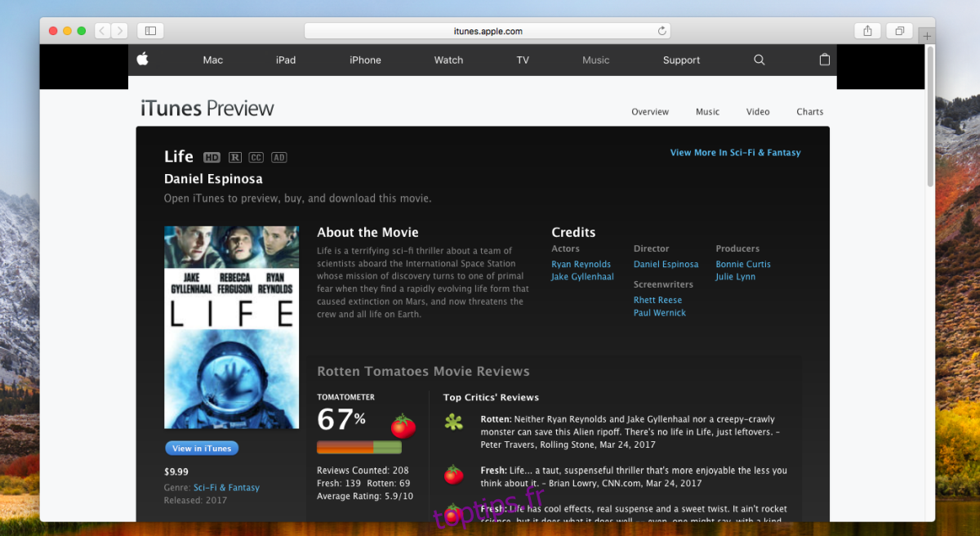Open the Mac menu item
Screen dimensions: 980x536
(213, 60)
